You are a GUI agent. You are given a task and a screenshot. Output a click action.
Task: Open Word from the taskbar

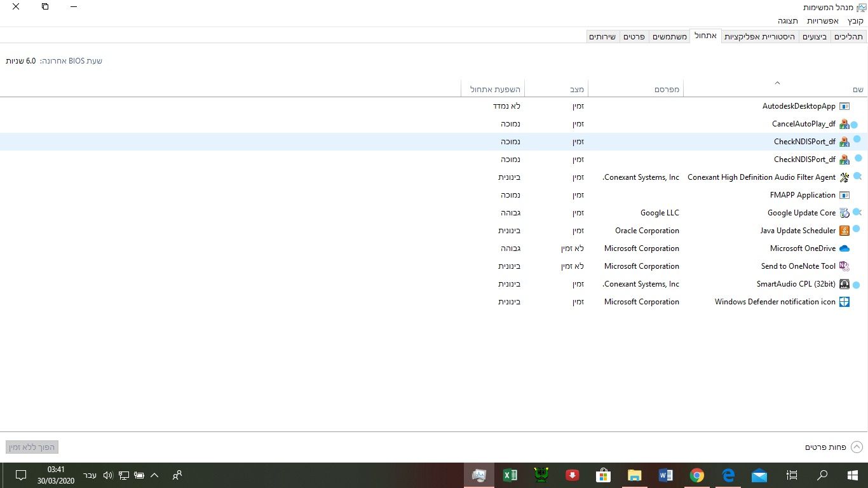tap(666, 475)
